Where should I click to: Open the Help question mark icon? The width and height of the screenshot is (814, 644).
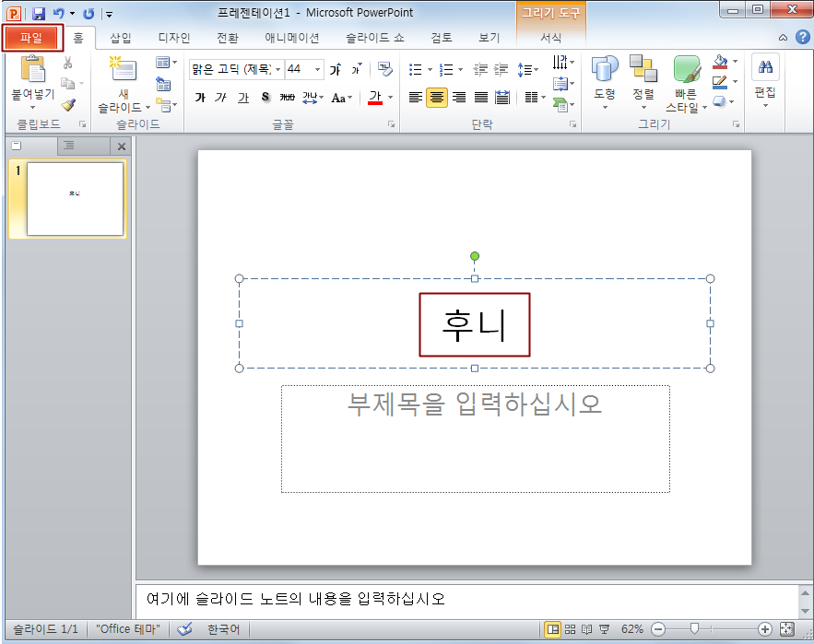(803, 38)
